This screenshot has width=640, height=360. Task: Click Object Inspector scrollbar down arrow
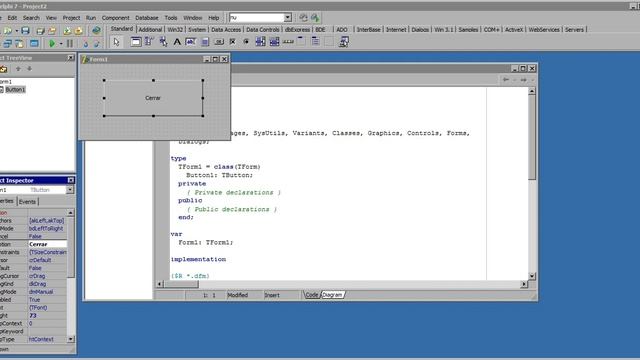(71, 339)
